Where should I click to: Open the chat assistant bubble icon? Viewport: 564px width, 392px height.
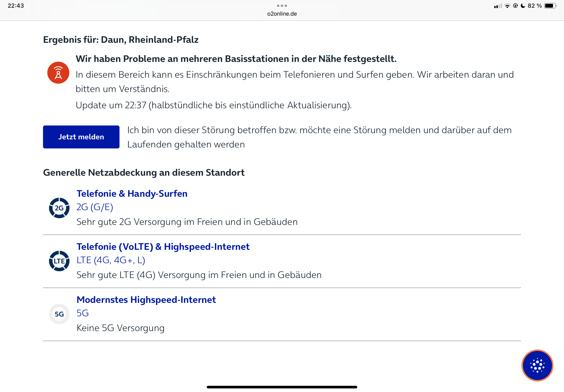(537, 365)
